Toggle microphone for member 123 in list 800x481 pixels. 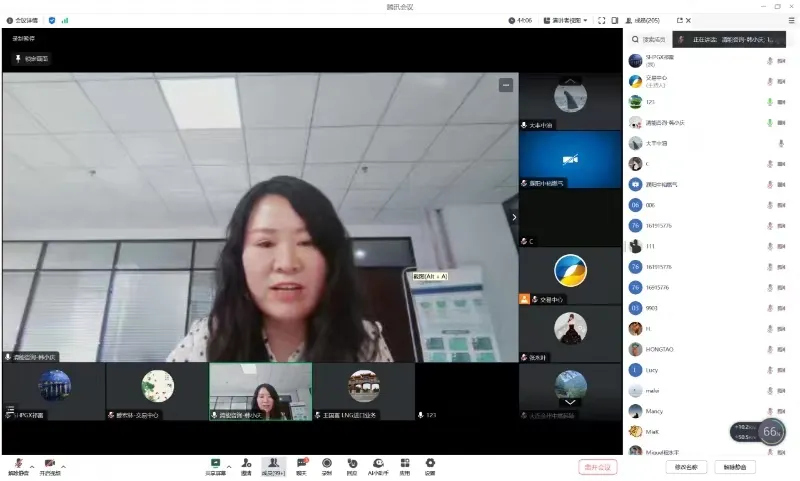[x=770, y=102]
